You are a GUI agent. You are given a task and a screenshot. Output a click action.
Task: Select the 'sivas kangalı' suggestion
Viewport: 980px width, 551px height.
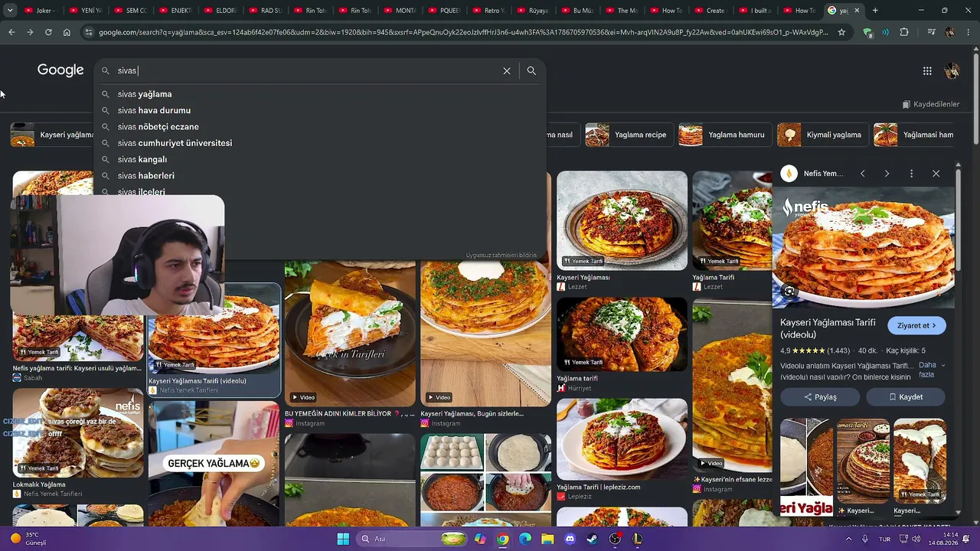[x=320, y=159]
